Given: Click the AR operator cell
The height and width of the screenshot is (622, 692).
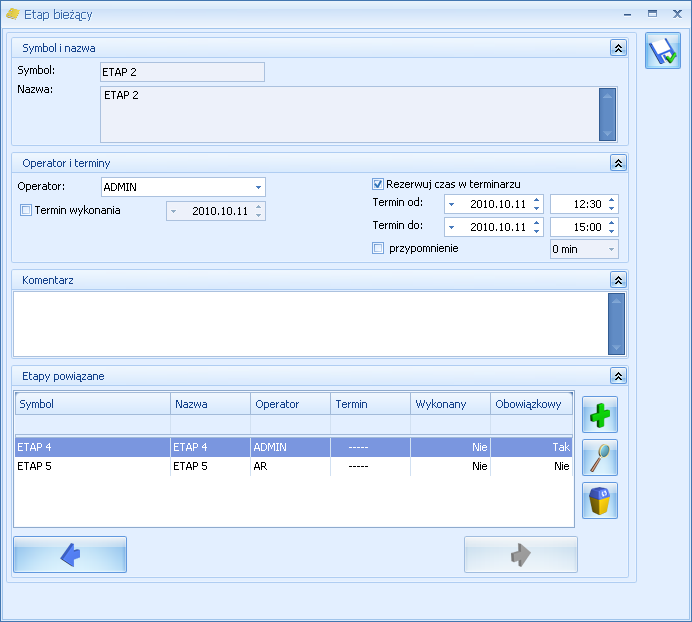Looking at the screenshot, I should click(290, 466).
